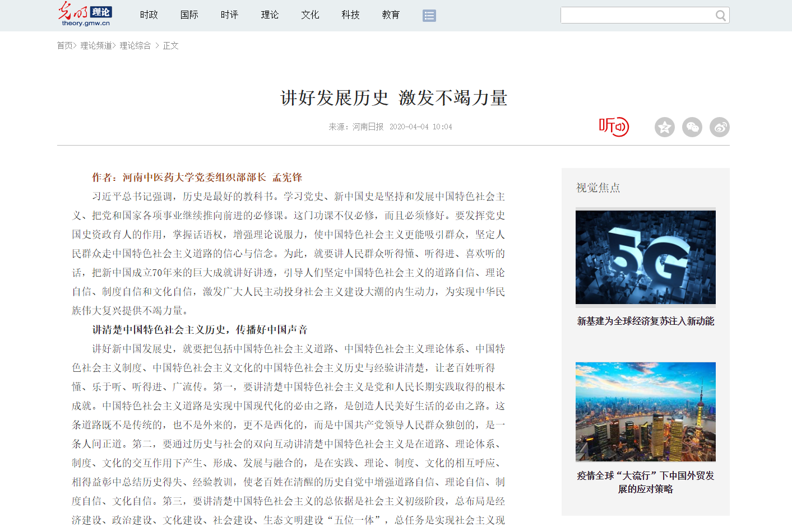Share article via Weibo icon
Image resolution: width=792 pixels, height=532 pixels.
719,127
